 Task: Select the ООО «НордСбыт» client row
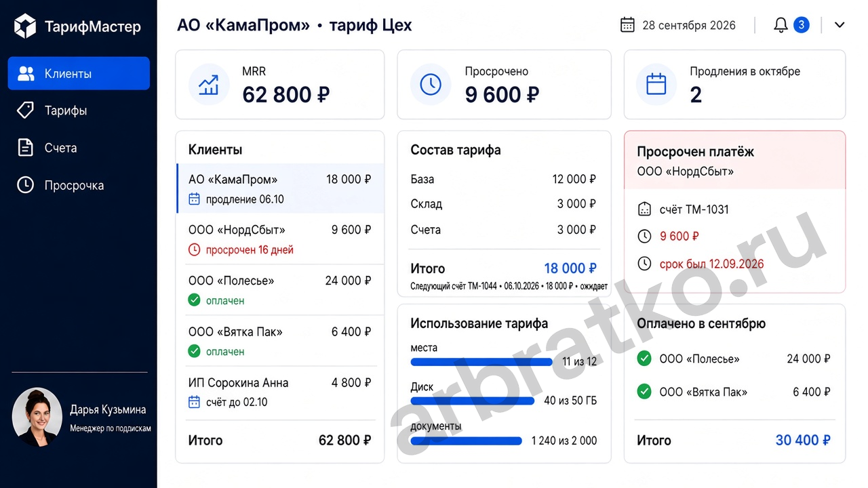pos(280,239)
